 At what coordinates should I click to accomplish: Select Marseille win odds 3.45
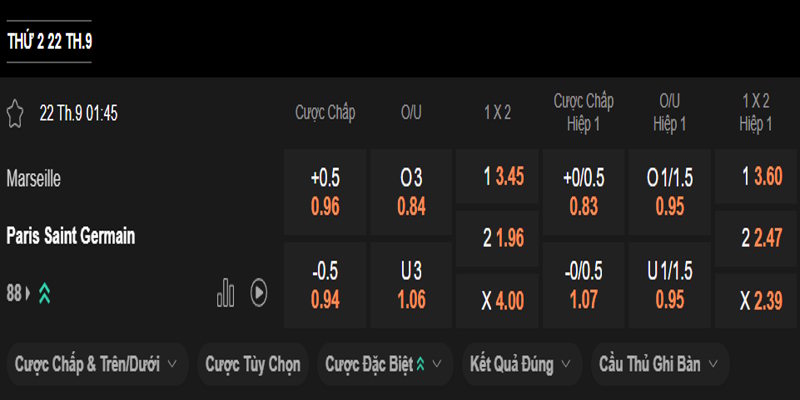coord(497,177)
